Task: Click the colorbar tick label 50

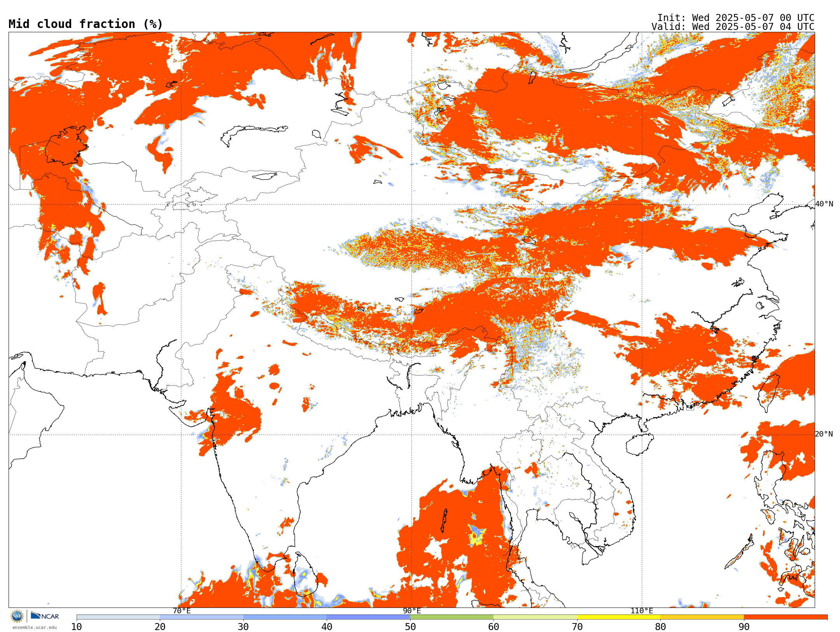Action: (x=410, y=627)
